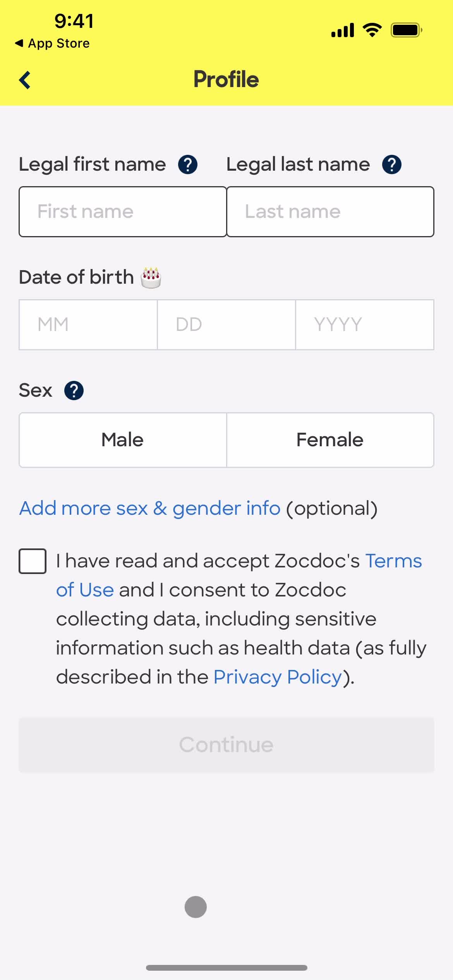Viewport: 453px width, 980px height.
Task: Tap the Sex help question icon
Action: pos(74,391)
